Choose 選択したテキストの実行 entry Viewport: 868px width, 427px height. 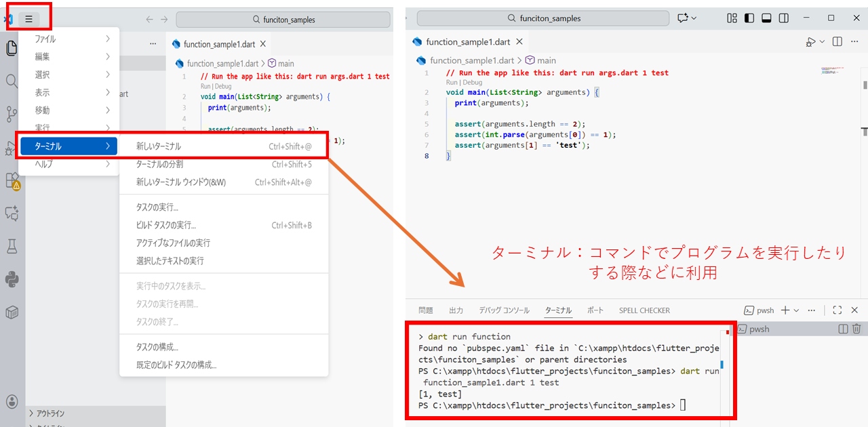pyautogui.click(x=224, y=261)
